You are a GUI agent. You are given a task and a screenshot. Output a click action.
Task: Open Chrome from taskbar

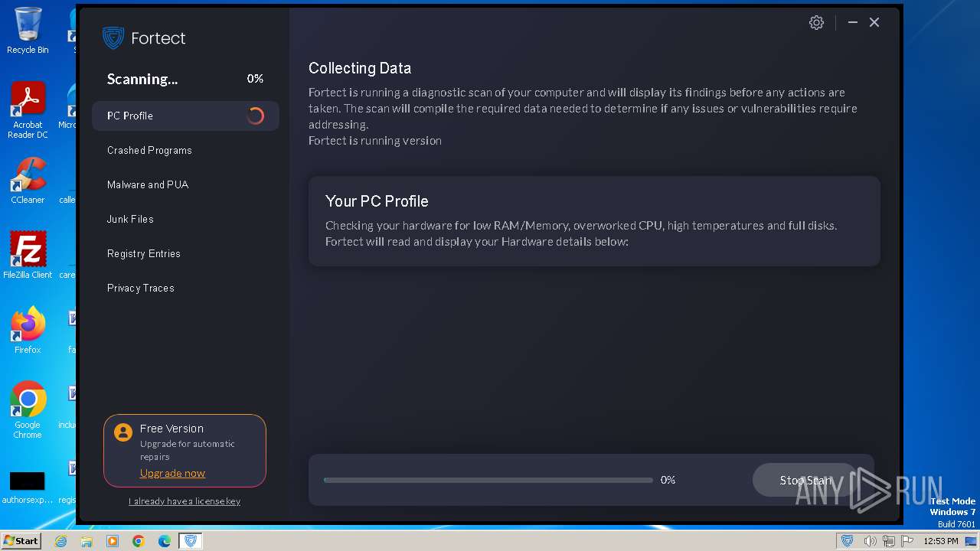(139, 541)
